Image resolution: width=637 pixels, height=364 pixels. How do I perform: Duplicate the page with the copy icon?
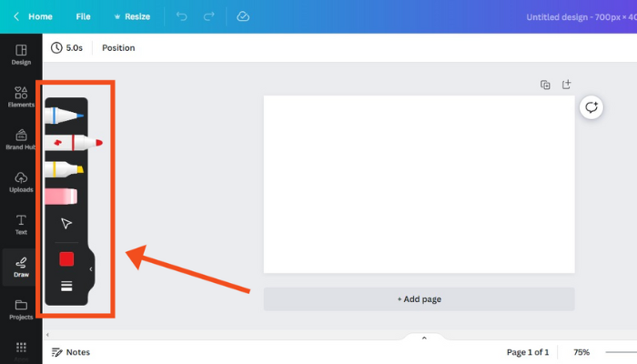(x=545, y=85)
